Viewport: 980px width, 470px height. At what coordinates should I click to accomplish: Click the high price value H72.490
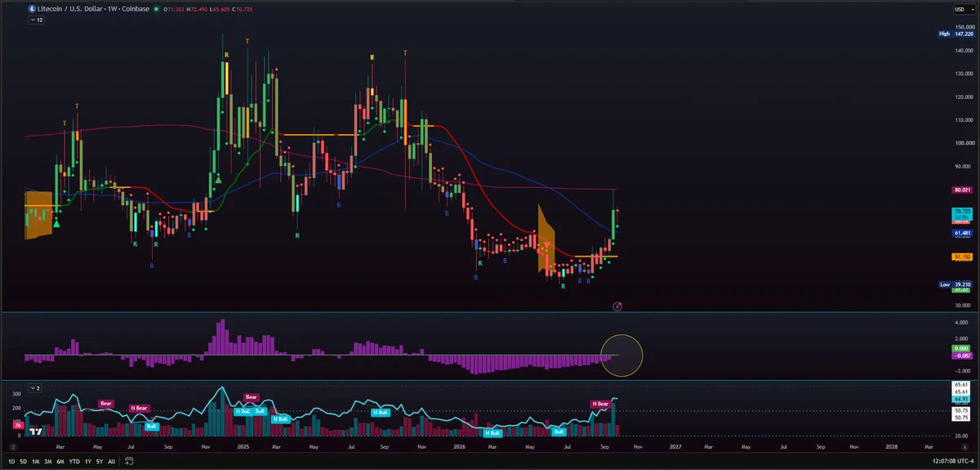(197, 9)
